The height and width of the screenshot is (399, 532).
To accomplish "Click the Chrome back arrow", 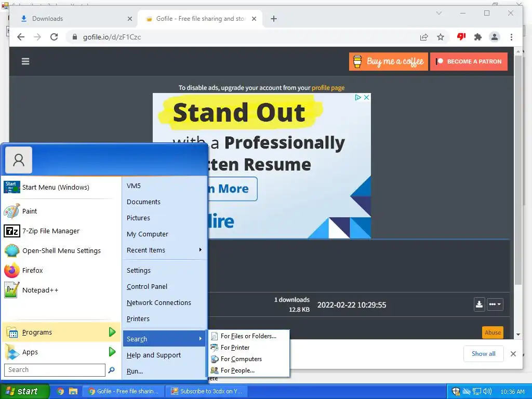I will pos(21,37).
